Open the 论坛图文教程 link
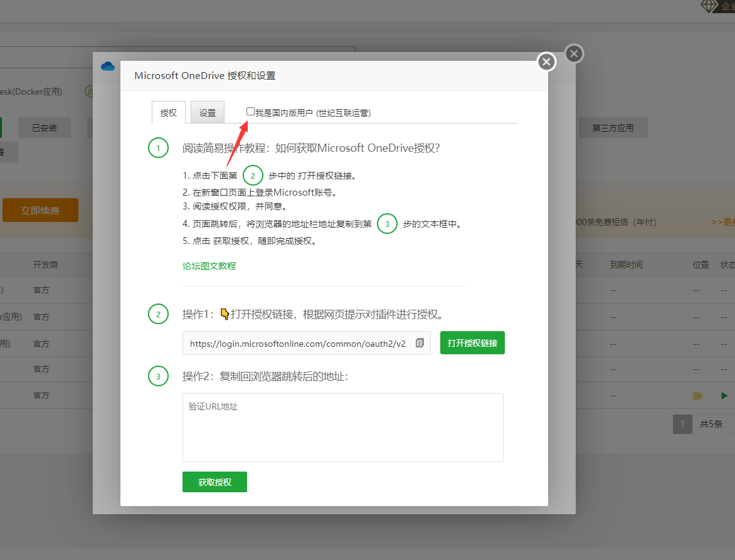Viewport: 735px width, 560px height. [x=209, y=266]
